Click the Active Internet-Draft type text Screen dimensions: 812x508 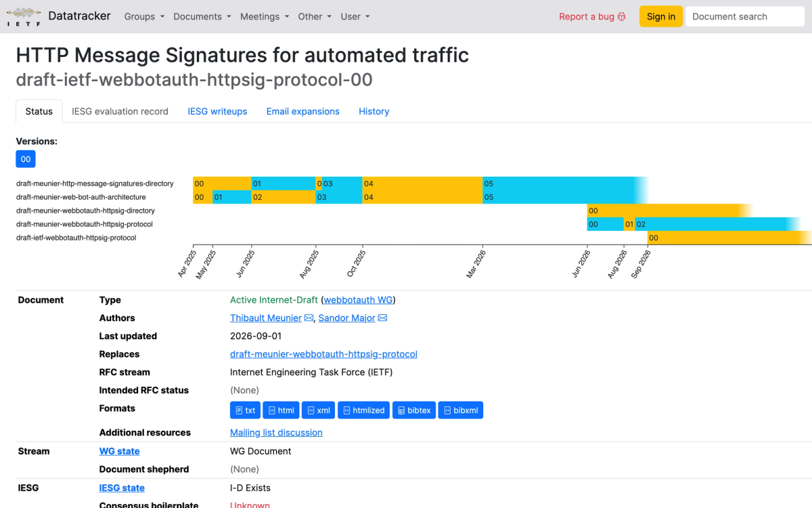coord(274,300)
